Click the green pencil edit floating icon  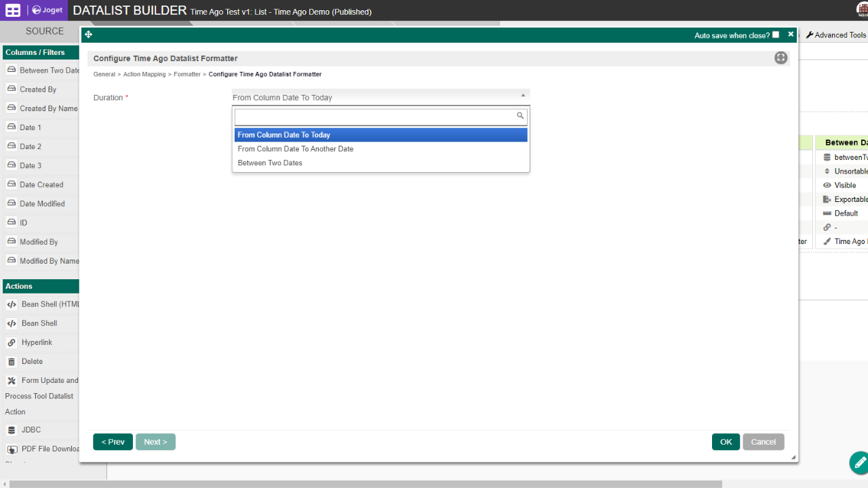point(859,463)
